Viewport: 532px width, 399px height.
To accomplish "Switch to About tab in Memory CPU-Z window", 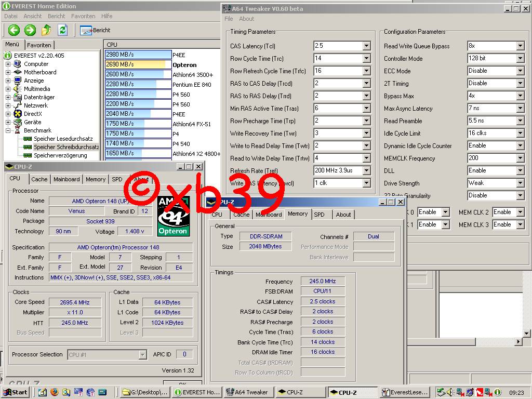I will [343, 215].
